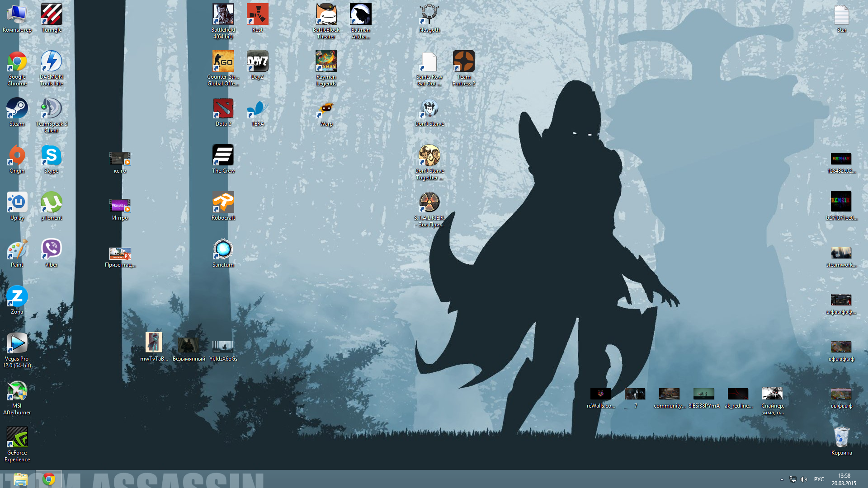Screen dimensions: 868x488
Task: Select the S.T.A.L.K.E.R. game icon
Action: point(429,209)
